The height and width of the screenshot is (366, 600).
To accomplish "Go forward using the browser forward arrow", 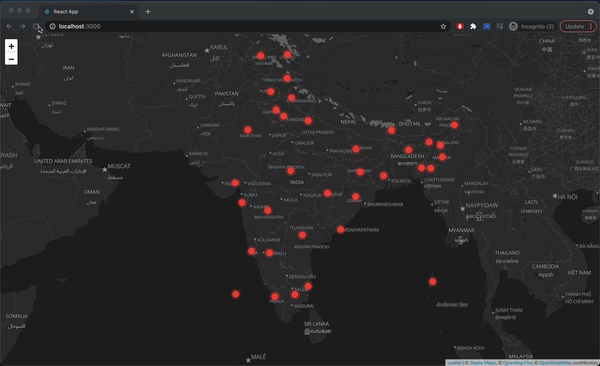I will 22,26.
